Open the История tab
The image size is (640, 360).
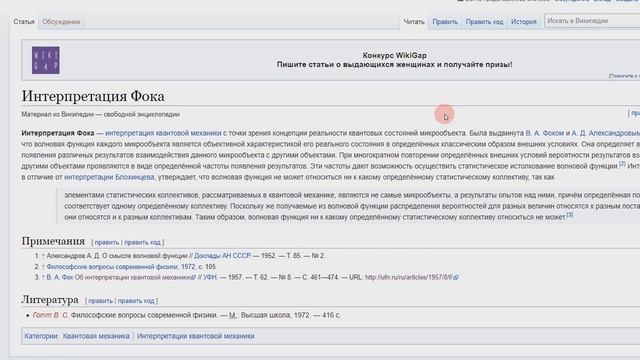[524, 22]
